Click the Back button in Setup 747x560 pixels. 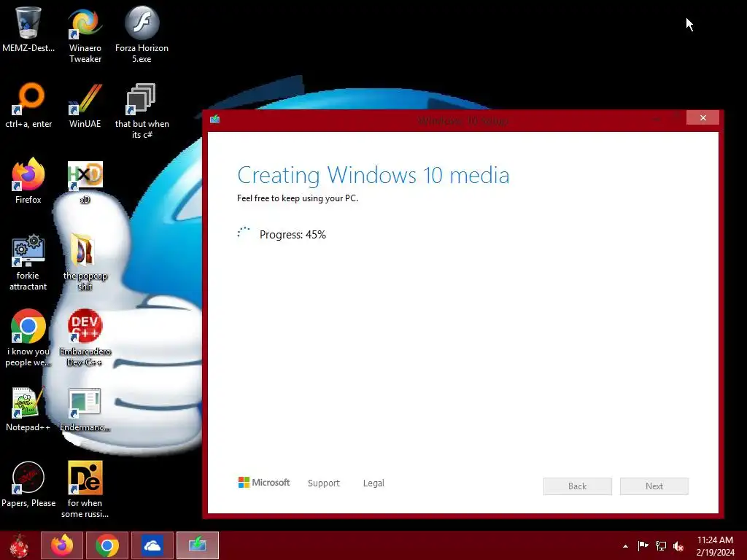(578, 486)
